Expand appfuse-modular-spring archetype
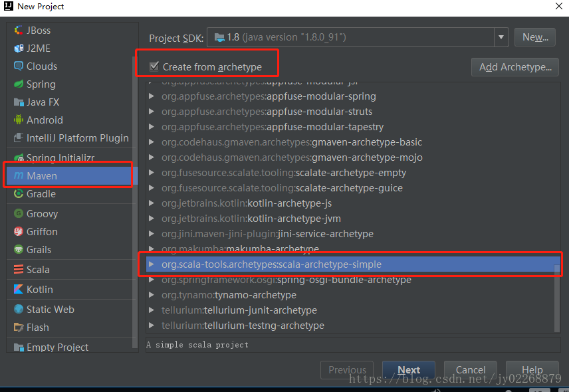Image resolution: width=569 pixels, height=392 pixels. 152,96
